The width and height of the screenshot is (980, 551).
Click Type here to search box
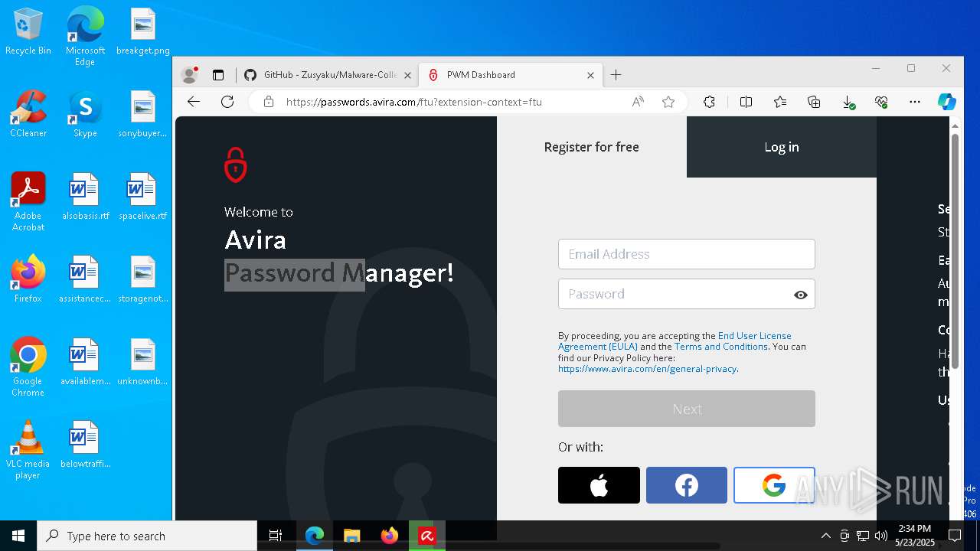147,536
